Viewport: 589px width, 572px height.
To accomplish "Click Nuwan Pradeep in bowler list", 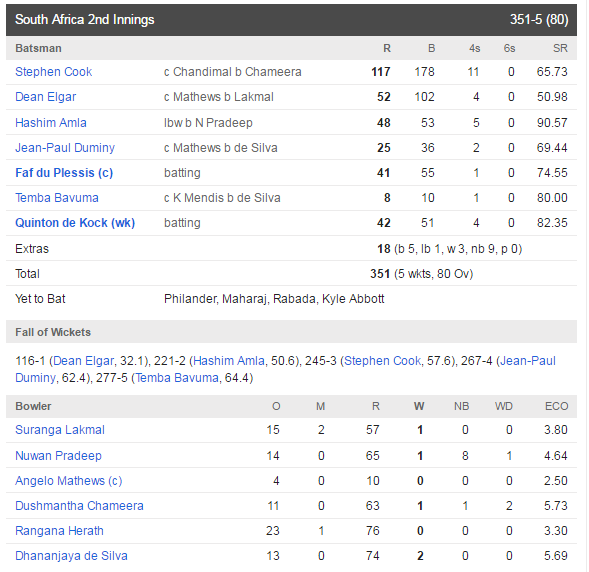I will tap(58, 456).
